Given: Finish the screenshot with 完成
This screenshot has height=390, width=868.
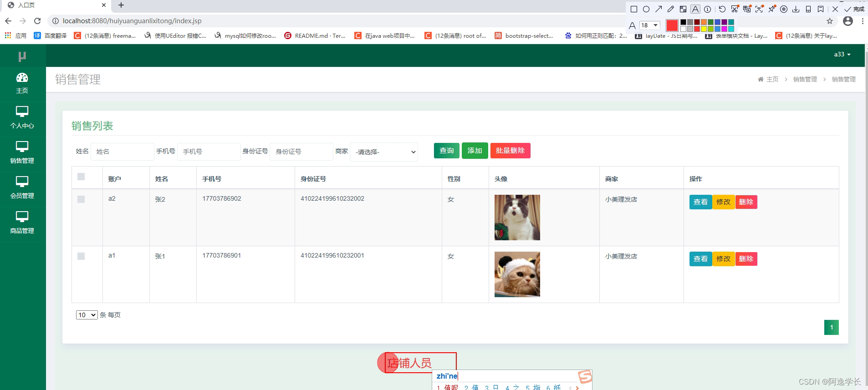Looking at the screenshot, I should tap(854, 9).
